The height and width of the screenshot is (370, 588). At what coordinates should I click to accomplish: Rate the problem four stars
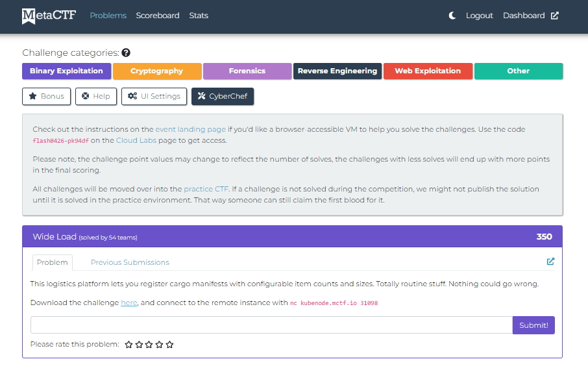pos(160,345)
